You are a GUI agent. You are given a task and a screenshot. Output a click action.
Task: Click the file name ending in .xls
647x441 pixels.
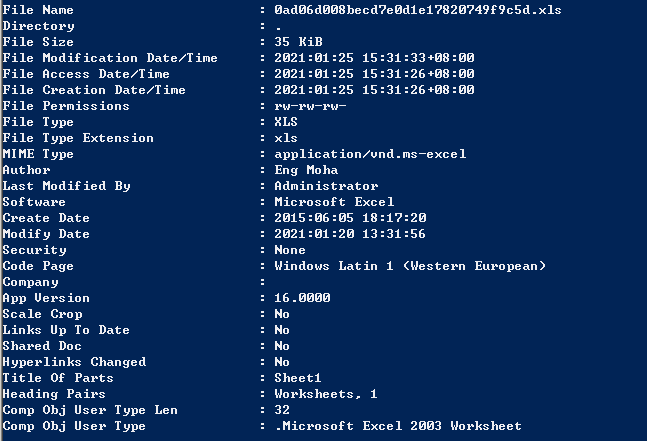tap(418, 10)
